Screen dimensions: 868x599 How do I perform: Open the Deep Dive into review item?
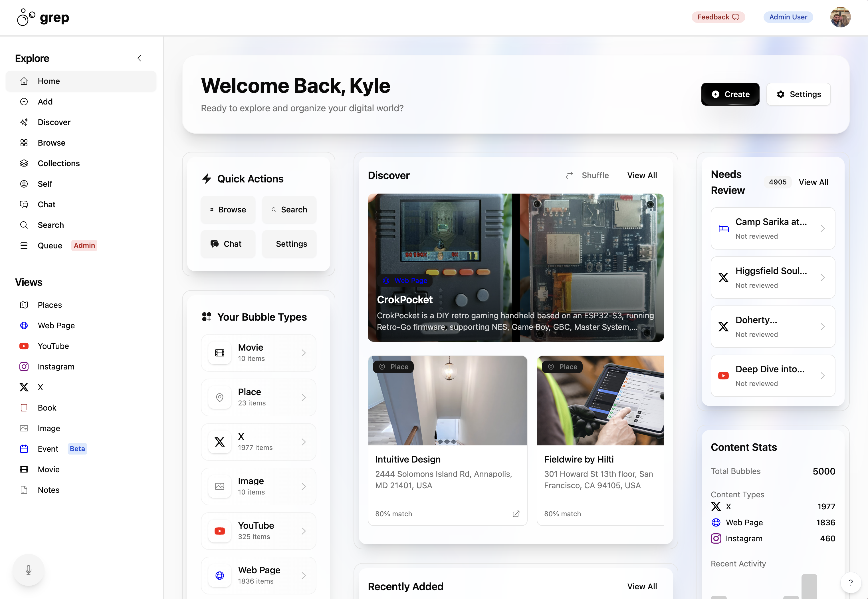coord(773,376)
